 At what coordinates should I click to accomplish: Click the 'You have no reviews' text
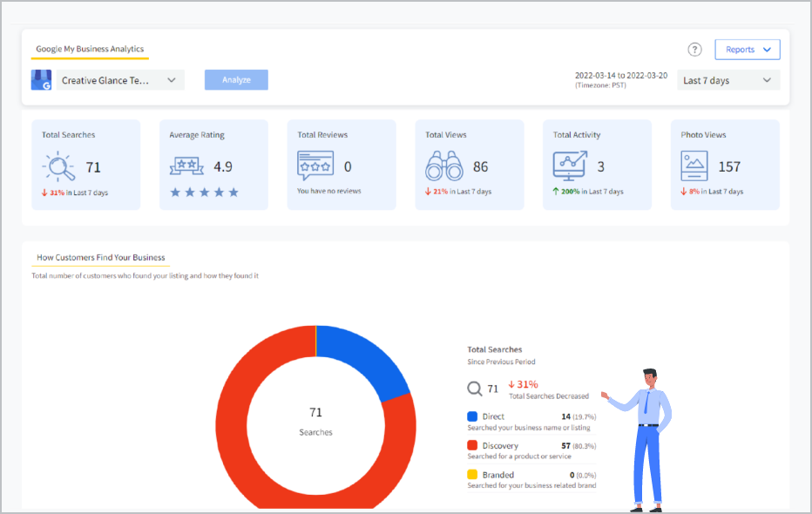coord(328,191)
